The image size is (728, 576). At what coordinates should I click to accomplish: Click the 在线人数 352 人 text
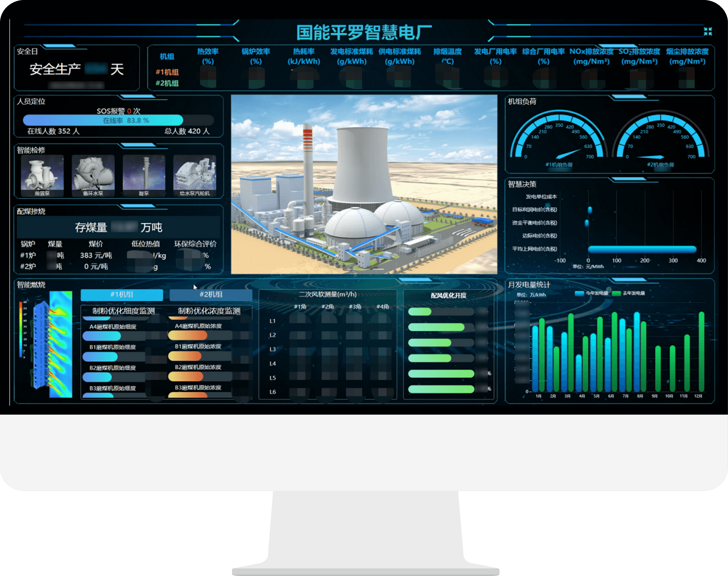tap(53, 131)
